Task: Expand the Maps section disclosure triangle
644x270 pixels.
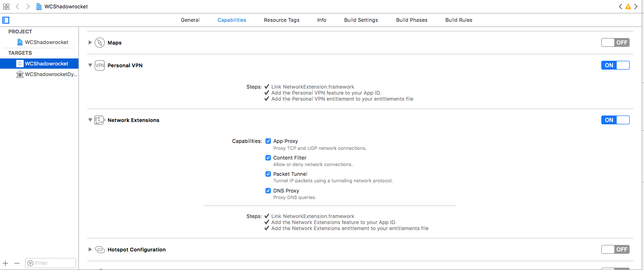Action: coord(90,43)
